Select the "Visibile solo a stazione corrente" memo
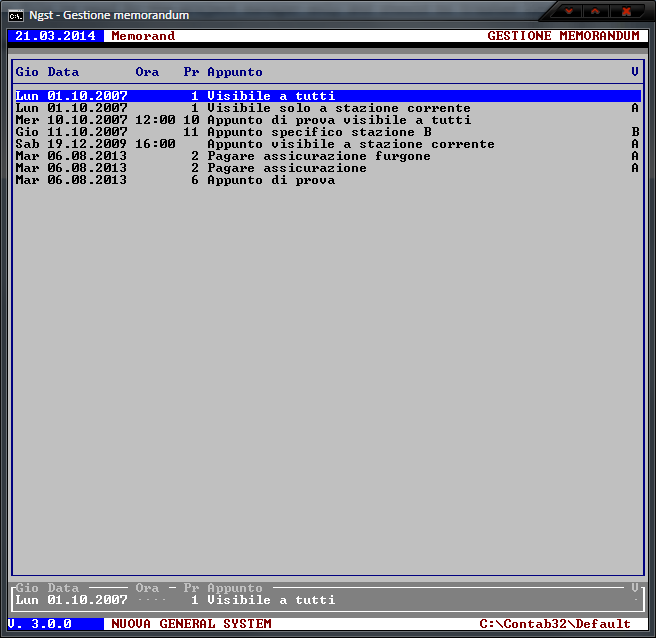656x638 pixels. [338, 108]
